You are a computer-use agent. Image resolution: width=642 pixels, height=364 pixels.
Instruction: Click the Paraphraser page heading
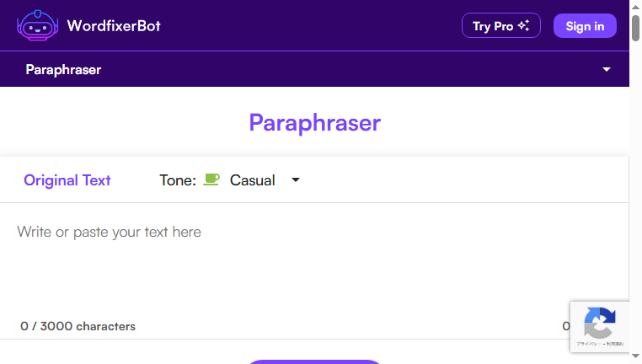[x=315, y=122]
